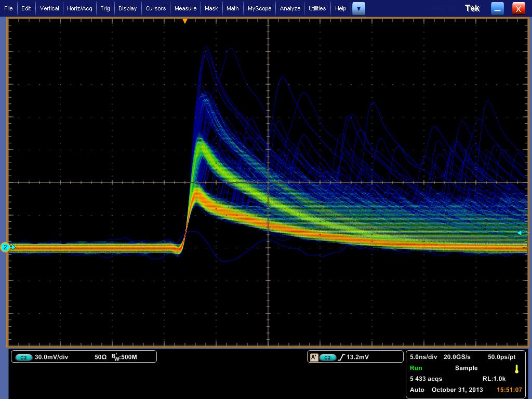
Task: Open the Cursors menu
Action: 155,8
